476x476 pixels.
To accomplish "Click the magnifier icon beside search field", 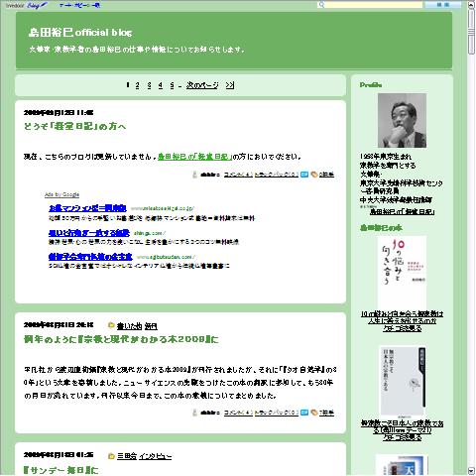I will (x=321, y=5).
